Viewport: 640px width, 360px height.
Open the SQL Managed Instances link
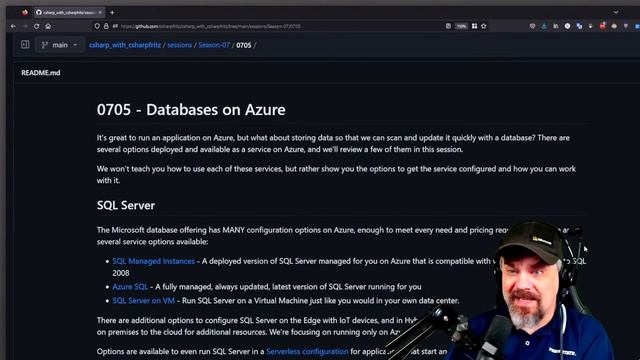pyautogui.click(x=153, y=261)
